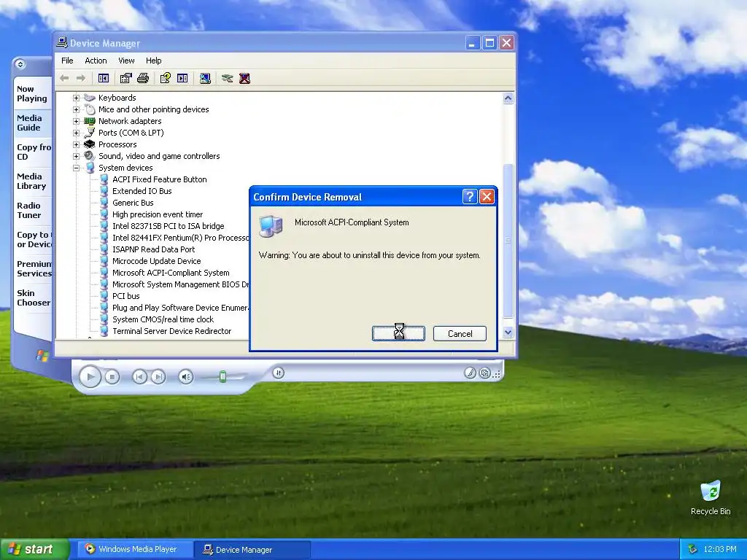Click the system tray clock showing 12:03 PM
Image resolution: width=747 pixels, height=560 pixels.
[x=719, y=550]
